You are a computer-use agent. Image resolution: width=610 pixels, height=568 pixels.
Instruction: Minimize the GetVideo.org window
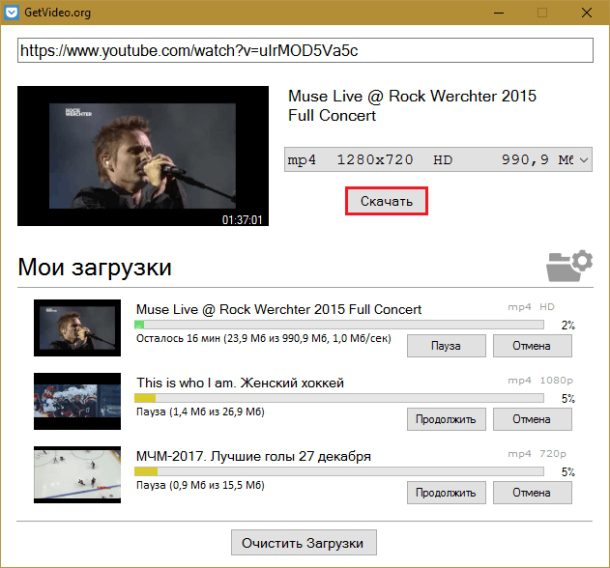coord(499,13)
